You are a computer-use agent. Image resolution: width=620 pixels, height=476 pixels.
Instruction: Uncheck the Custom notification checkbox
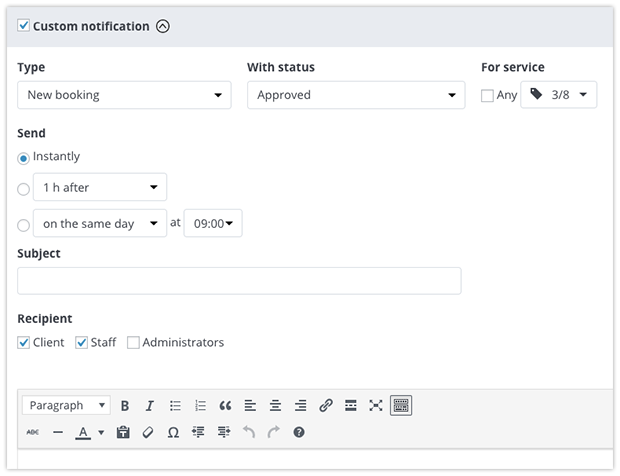(23, 26)
